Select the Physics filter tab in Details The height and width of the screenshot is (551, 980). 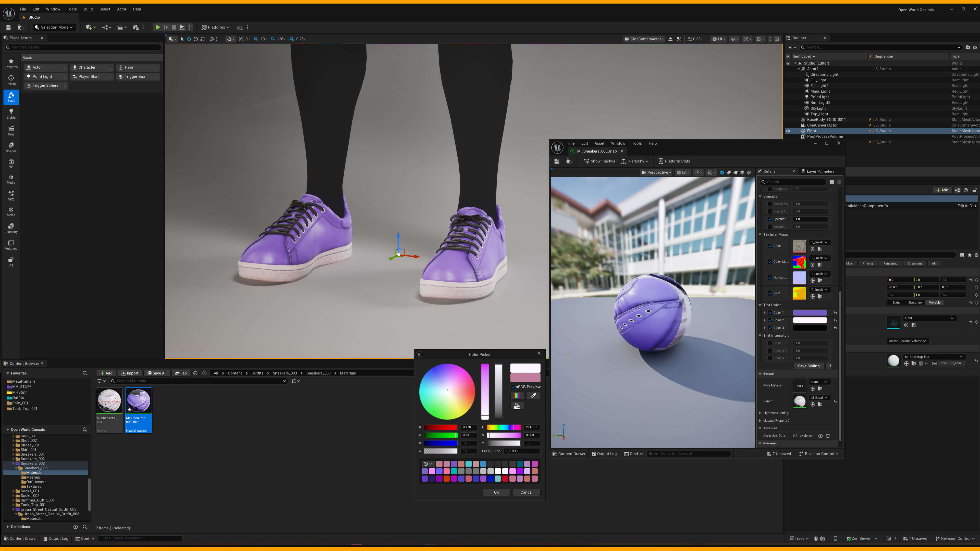(868, 264)
